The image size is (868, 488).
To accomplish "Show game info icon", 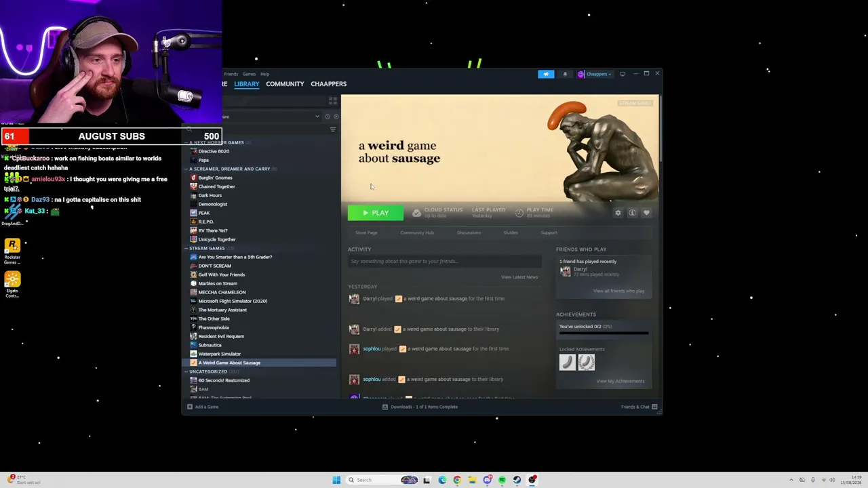I will click(x=632, y=213).
